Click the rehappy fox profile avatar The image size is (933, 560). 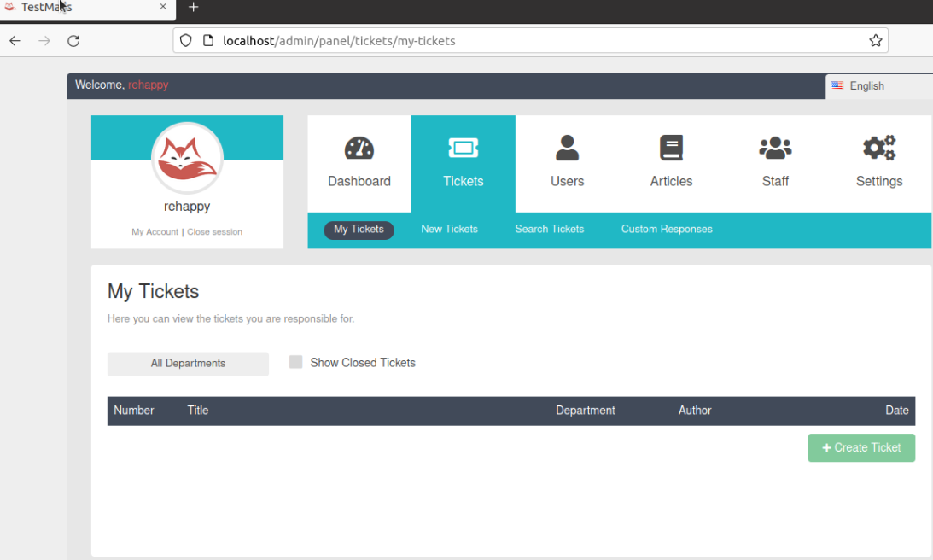187,158
